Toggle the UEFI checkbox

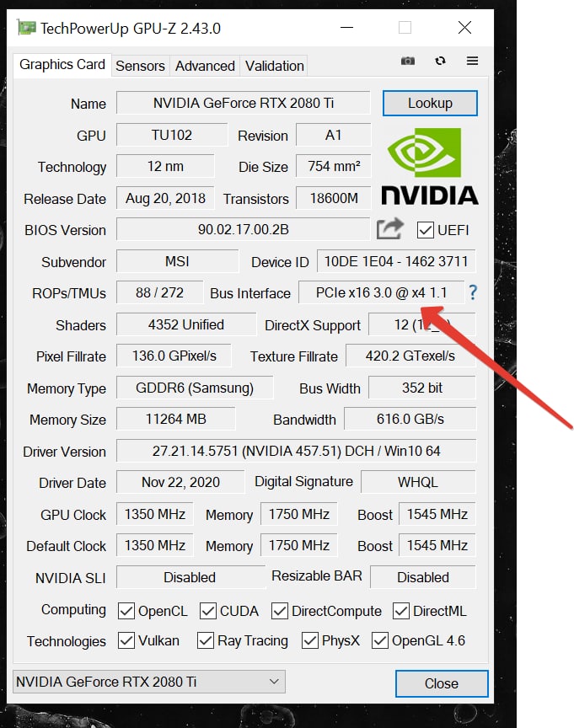point(425,230)
